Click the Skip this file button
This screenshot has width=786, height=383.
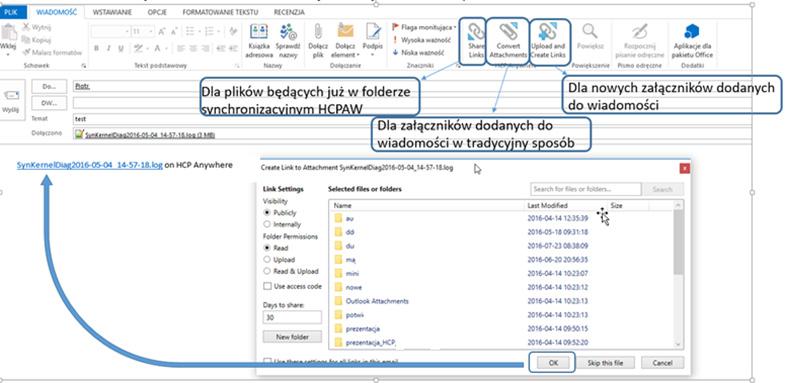pos(605,362)
